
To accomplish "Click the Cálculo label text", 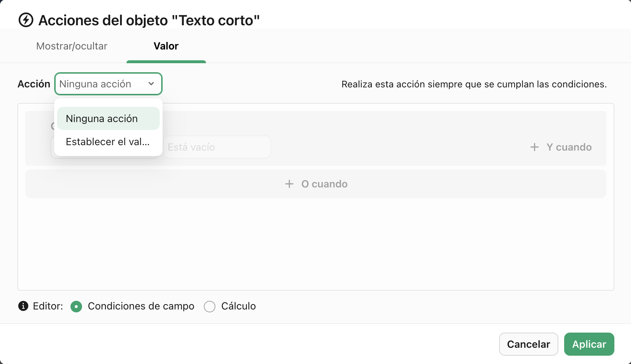I will click(239, 306).
